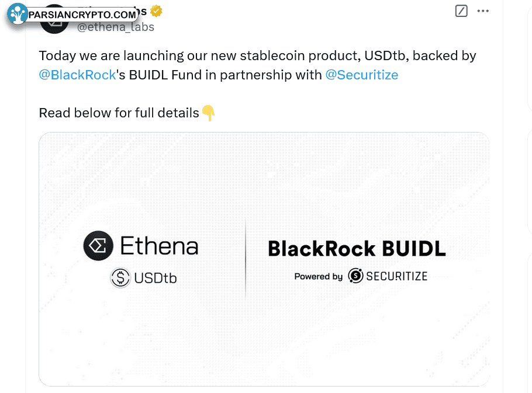Open the @Securitize mention link
This screenshot has width=532, height=393.
click(361, 75)
